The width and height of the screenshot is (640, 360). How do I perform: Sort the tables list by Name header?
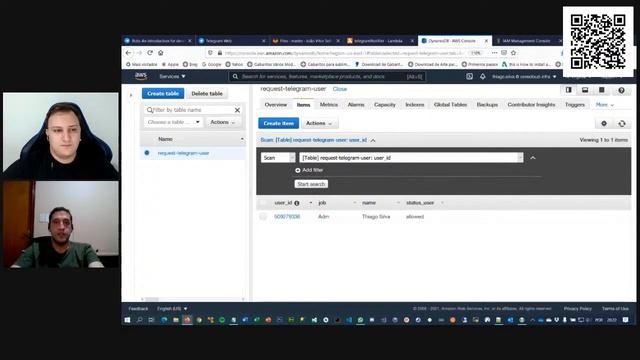(165, 139)
